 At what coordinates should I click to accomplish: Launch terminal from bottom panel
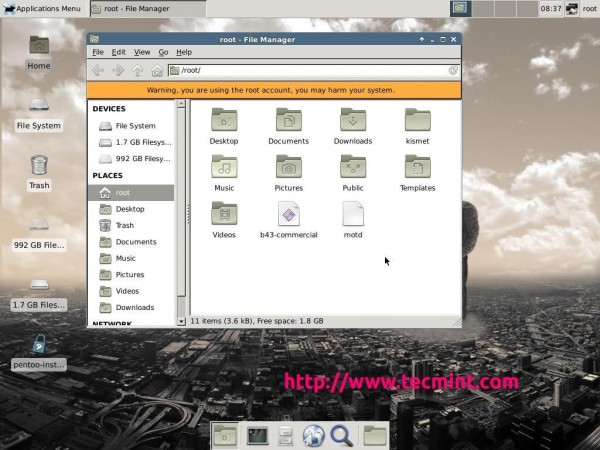pos(257,435)
